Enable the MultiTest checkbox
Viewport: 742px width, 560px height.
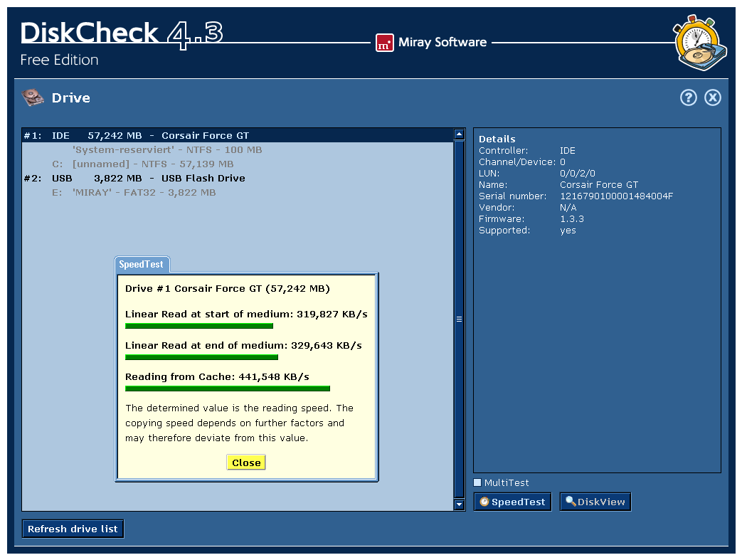click(x=477, y=482)
